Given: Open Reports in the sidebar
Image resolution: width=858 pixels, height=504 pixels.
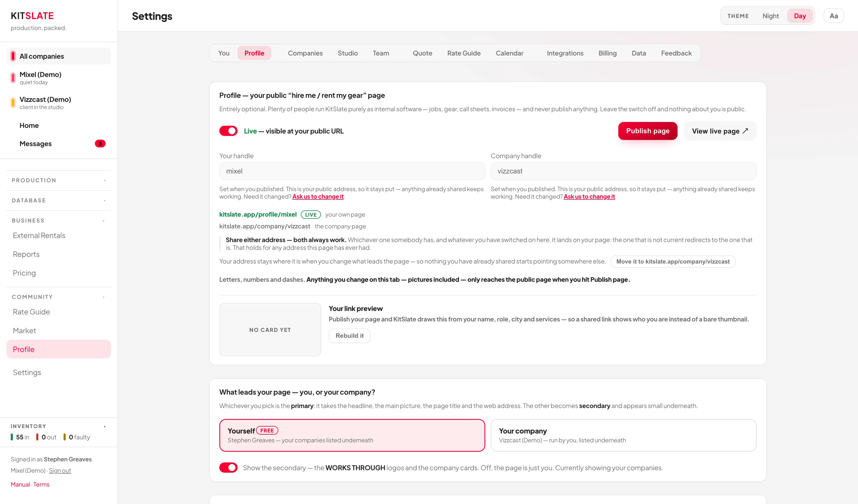Looking at the screenshot, I should point(58,254).
